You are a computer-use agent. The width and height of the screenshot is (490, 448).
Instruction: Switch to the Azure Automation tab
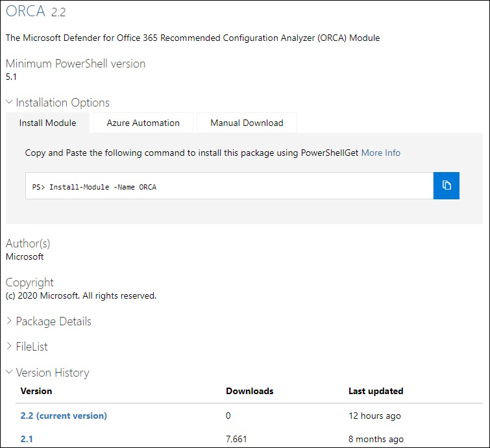click(x=143, y=123)
